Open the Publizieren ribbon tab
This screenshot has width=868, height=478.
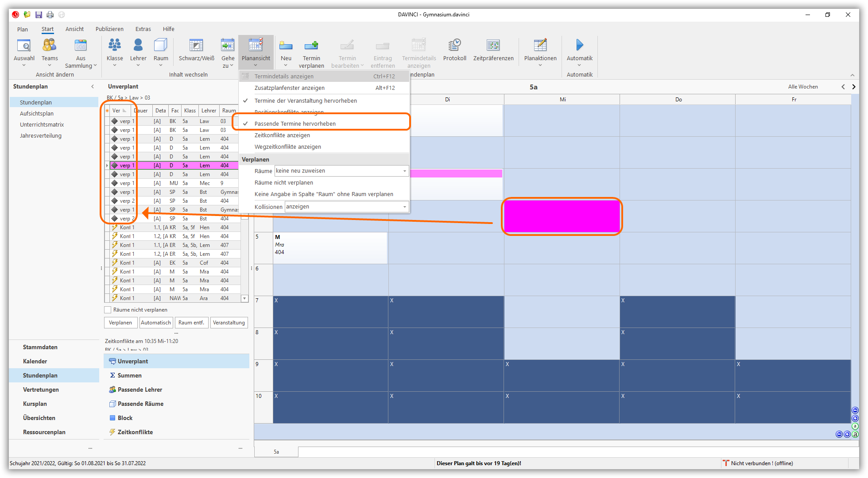point(109,29)
